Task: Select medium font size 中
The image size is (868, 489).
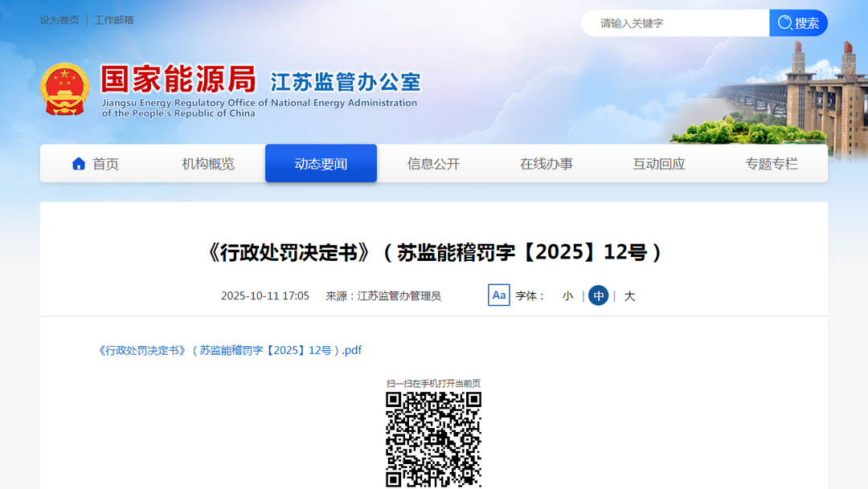Action: (598, 296)
